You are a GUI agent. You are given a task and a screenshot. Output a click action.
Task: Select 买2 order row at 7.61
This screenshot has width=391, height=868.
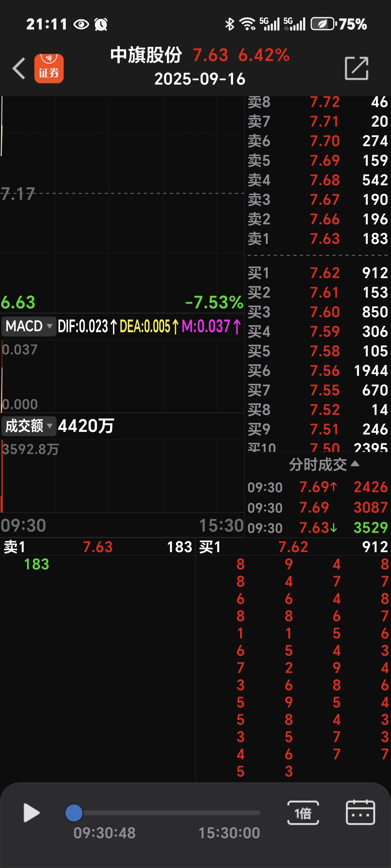317,292
